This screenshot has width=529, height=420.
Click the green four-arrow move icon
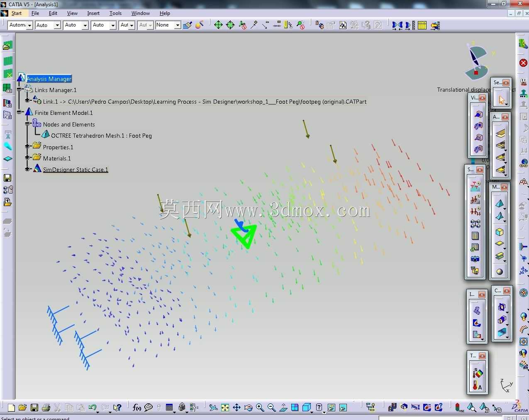coord(218,25)
